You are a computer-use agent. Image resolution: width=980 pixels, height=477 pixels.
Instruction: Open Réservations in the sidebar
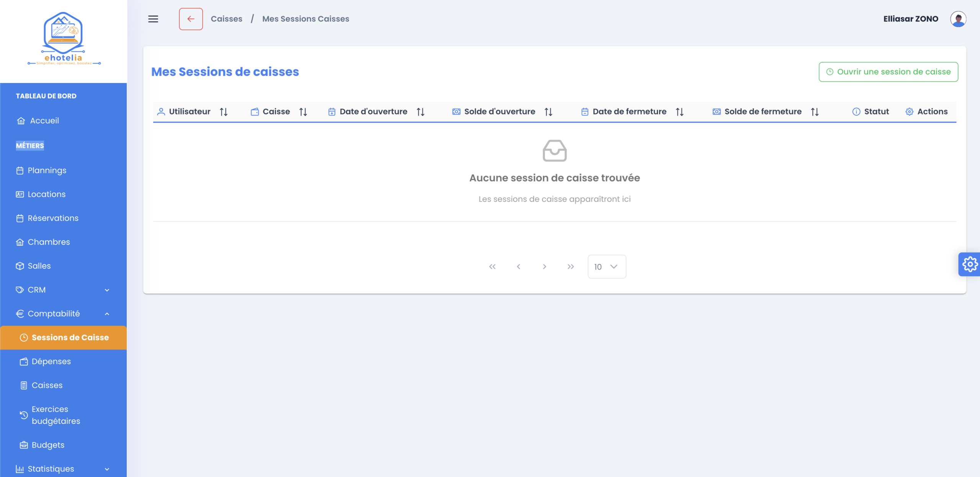click(53, 218)
